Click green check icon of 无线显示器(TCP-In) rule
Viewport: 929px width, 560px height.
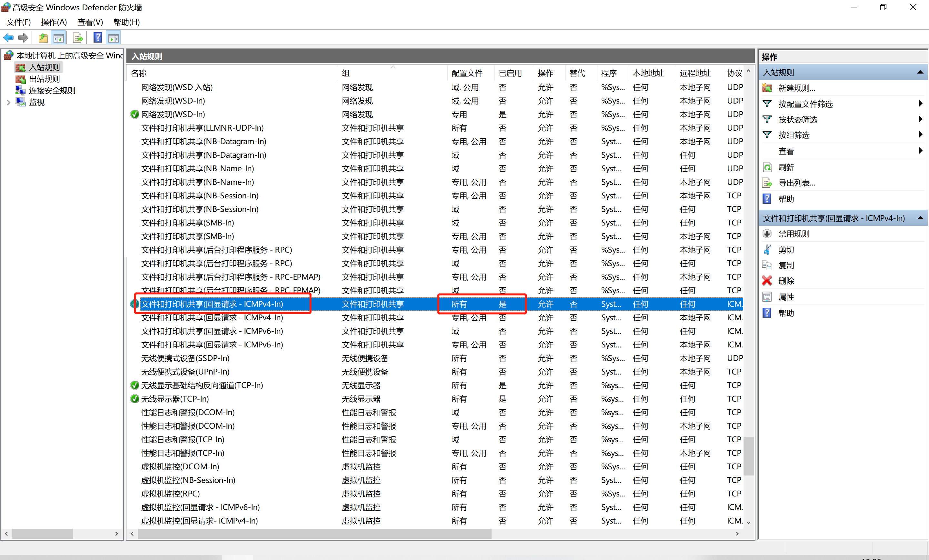134,399
